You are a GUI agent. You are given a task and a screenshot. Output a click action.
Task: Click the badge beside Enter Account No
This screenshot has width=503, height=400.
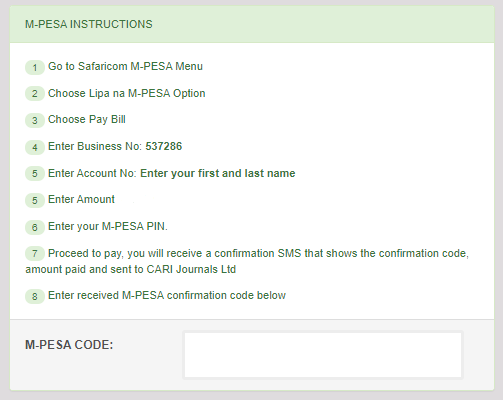35,174
